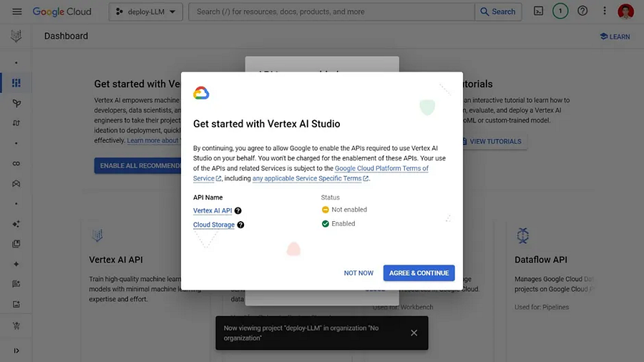Open the sidebar icon below the sparkle icon
Screen dimensions: 644x362
(16, 244)
